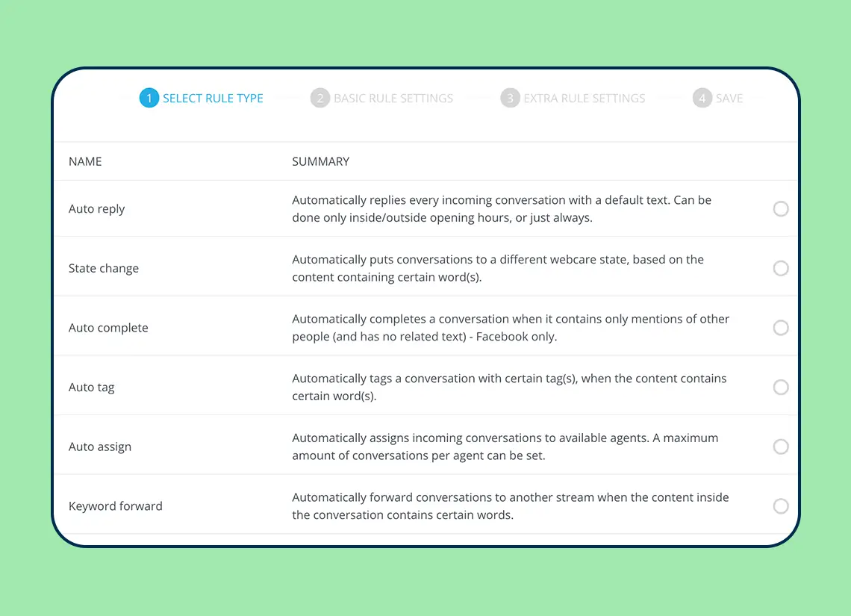Click the step 1 circle icon
851x616 pixels.
point(149,98)
